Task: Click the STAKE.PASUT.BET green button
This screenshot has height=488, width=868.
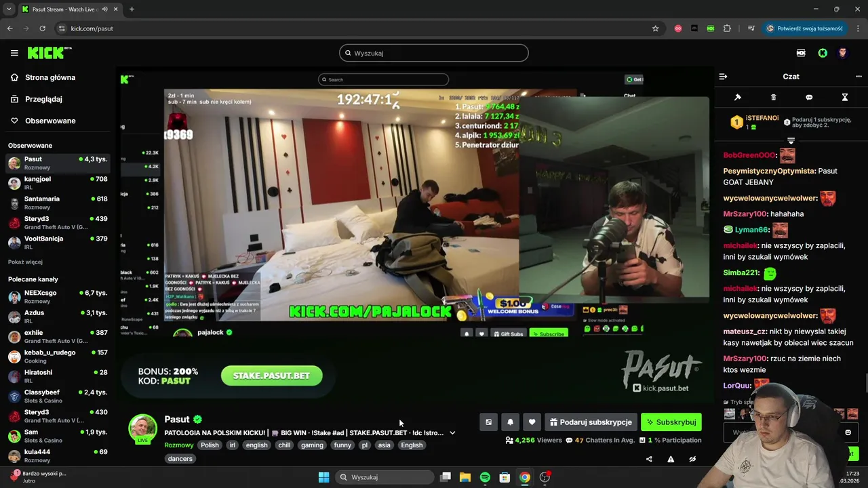Action: pos(271,375)
